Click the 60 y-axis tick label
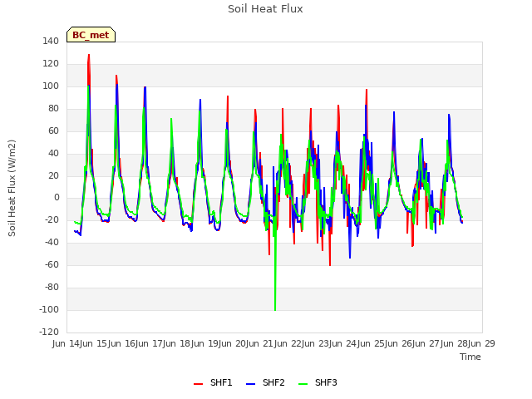Viewport: 532px width, 399px height. pyautogui.click(x=53, y=131)
